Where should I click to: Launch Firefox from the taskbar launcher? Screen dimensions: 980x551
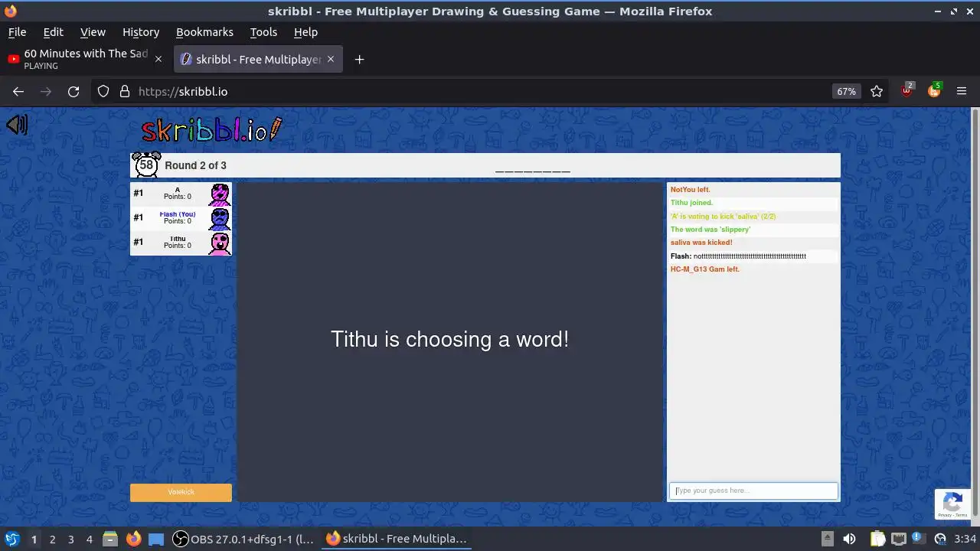[x=133, y=539]
